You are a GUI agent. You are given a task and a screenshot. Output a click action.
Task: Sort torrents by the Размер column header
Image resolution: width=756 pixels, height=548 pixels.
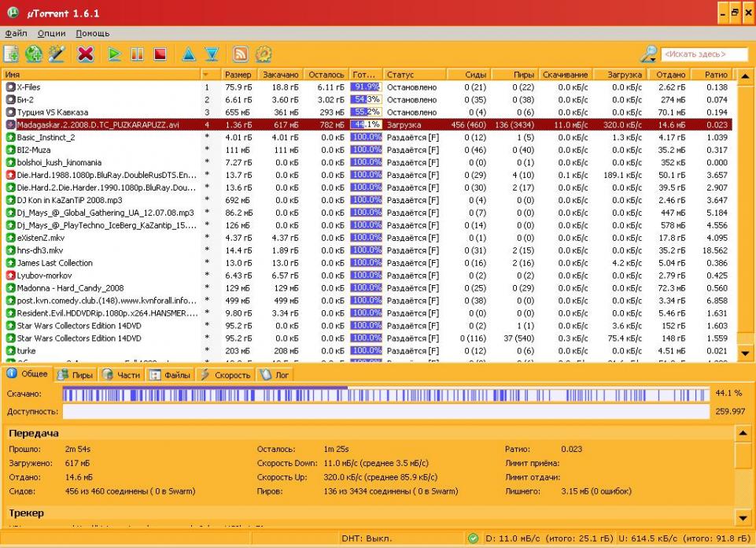(x=238, y=75)
